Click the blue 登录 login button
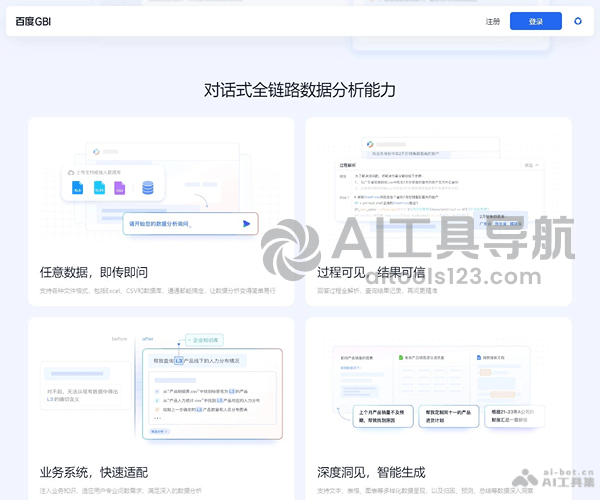The width and height of the screenshot is (600, 500). [x=536, y=21]
